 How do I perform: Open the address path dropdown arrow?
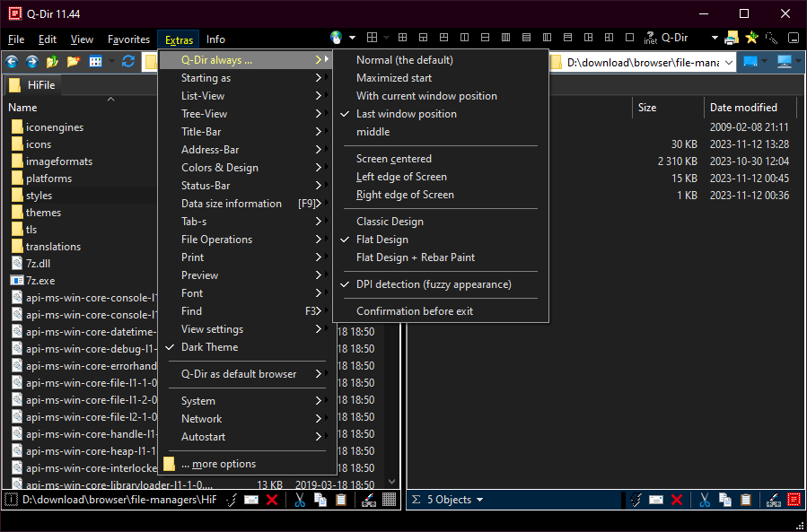coord(727,62)
